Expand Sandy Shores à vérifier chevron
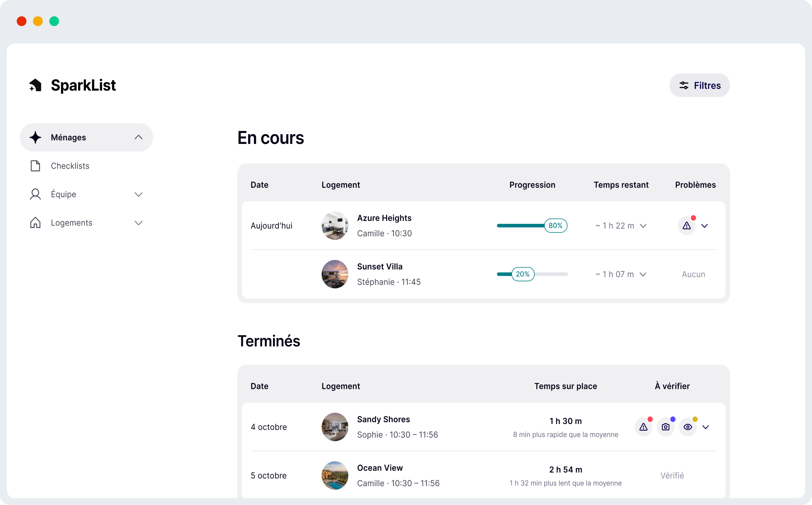Image resolution: width=812 pixels, height=505 pixels. 706,427
